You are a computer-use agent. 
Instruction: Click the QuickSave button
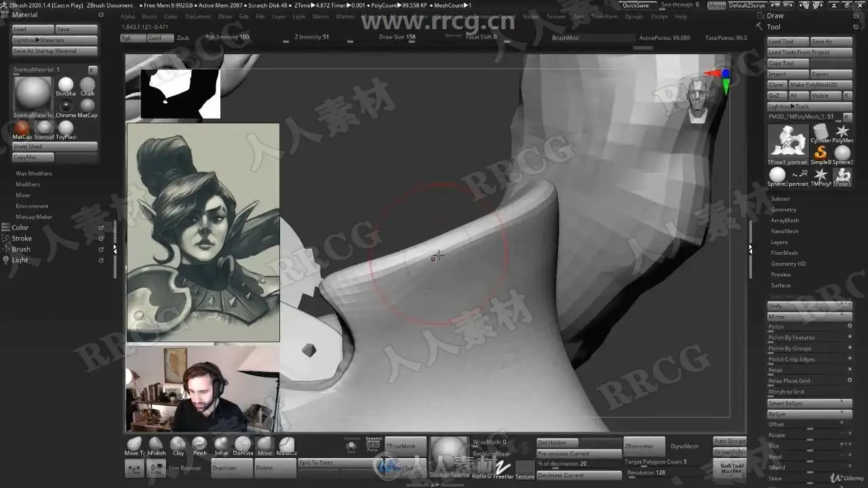636,5
